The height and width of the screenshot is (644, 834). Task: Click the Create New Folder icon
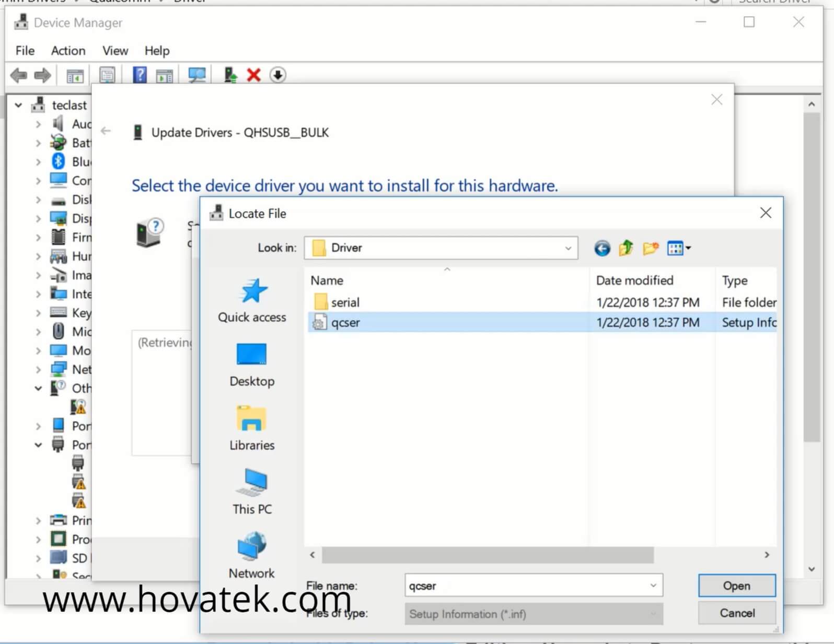[x=650, y=248]
